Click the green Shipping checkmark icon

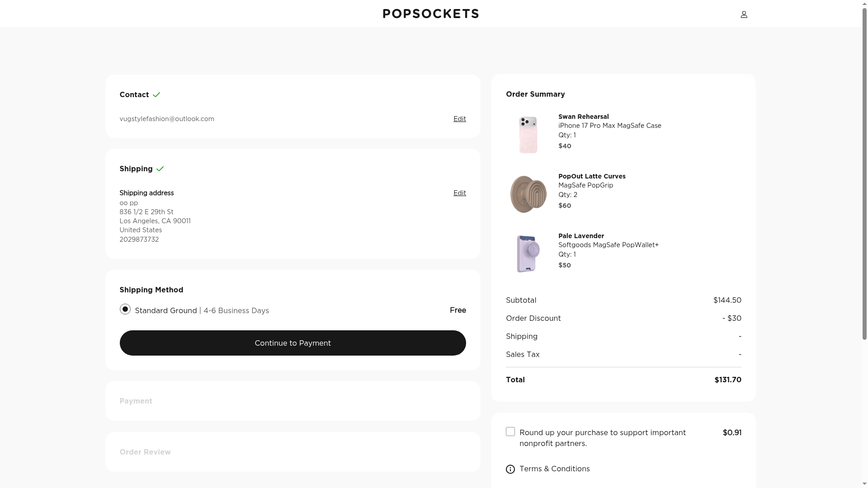pyautogui.click(x=160, y=169)
